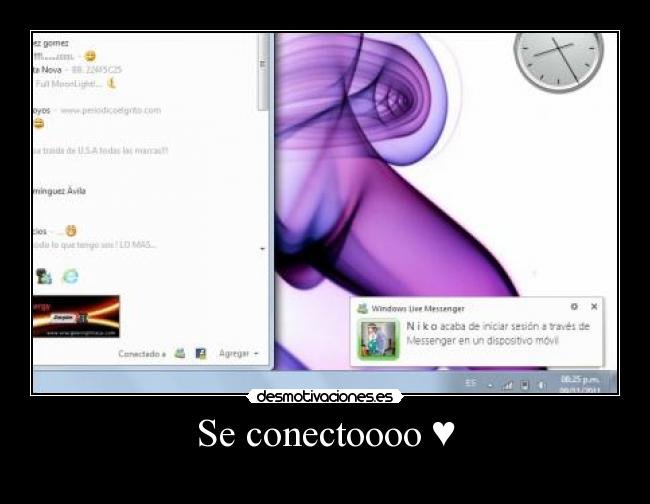Click the ES language indicator in taskbar
The image size is (650, 504).
point(471,383)
